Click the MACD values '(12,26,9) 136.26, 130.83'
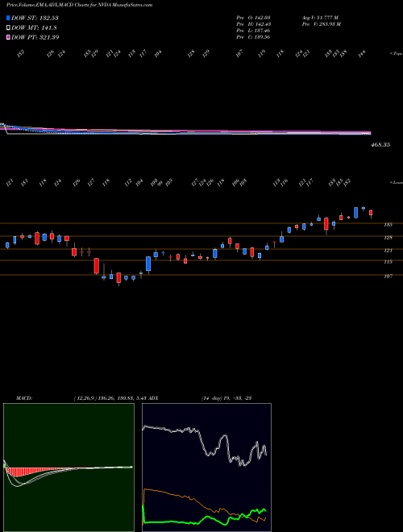This screenshot has width=403, height=532. 105,398
